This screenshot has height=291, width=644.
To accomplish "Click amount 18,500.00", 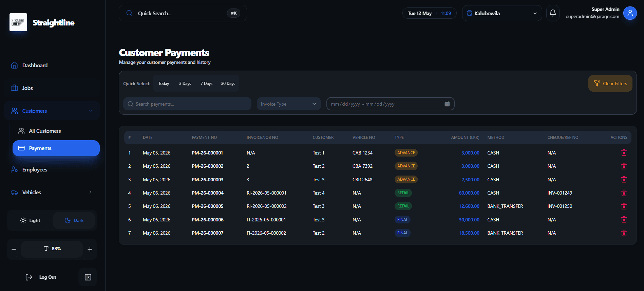I will pyautogui.click(x=469, y=233).
